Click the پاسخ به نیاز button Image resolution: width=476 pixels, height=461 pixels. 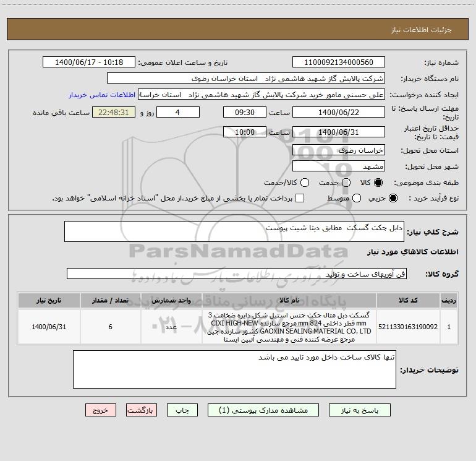(359, 410)
